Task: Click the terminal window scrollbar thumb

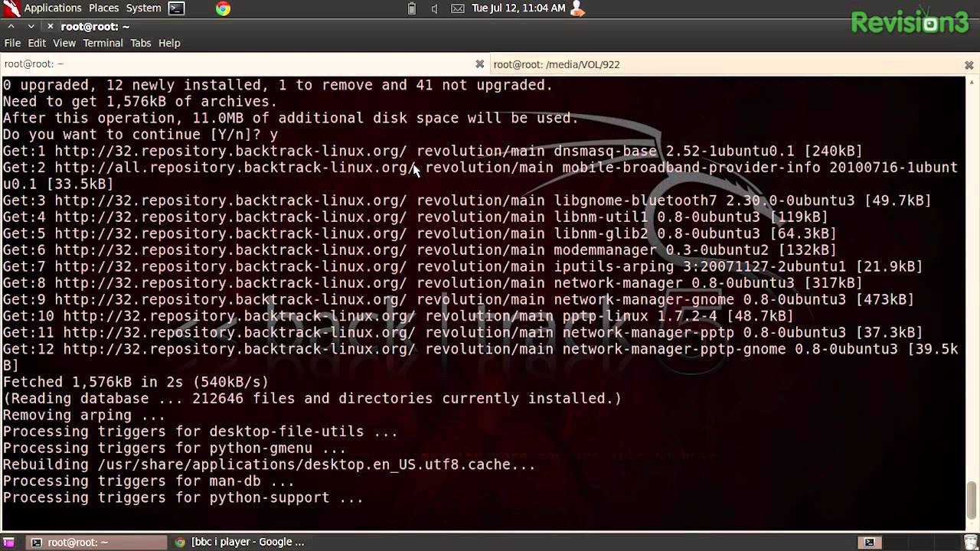Action: [x=972, y=500]
